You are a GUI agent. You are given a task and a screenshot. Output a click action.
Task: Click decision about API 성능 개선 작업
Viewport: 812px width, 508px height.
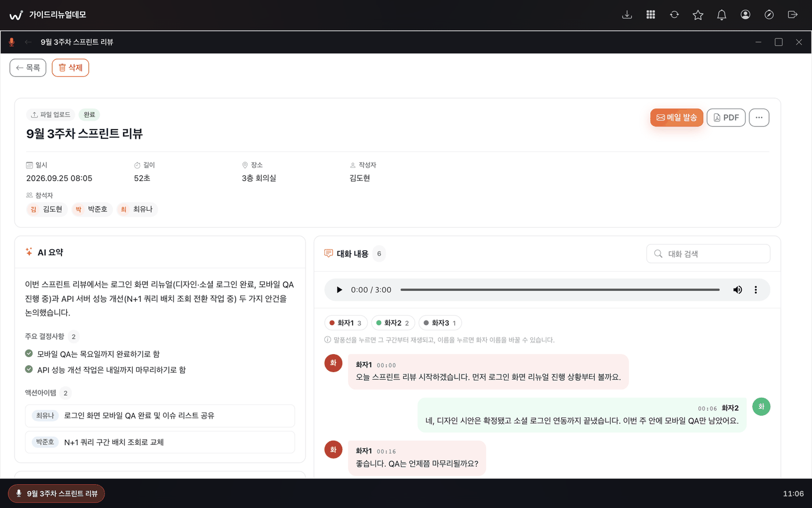(x=111, y=370)
